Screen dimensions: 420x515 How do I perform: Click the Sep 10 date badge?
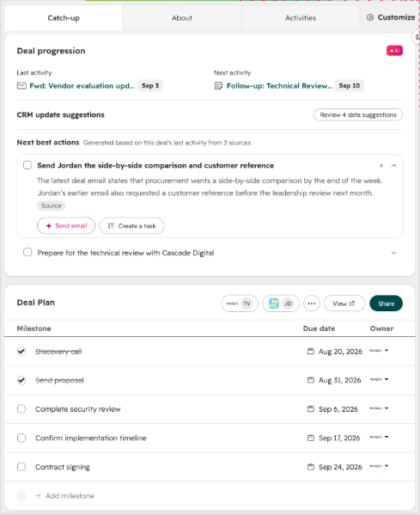point(349,86)
